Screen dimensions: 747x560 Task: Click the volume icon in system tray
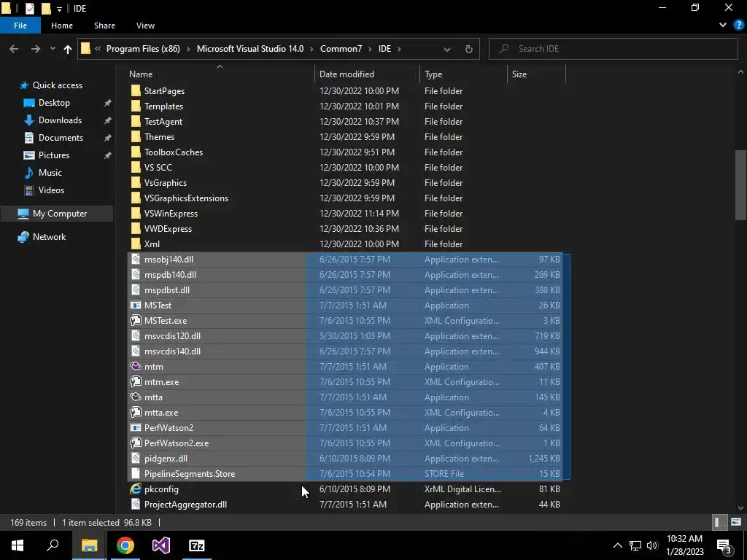click(653, 545)
